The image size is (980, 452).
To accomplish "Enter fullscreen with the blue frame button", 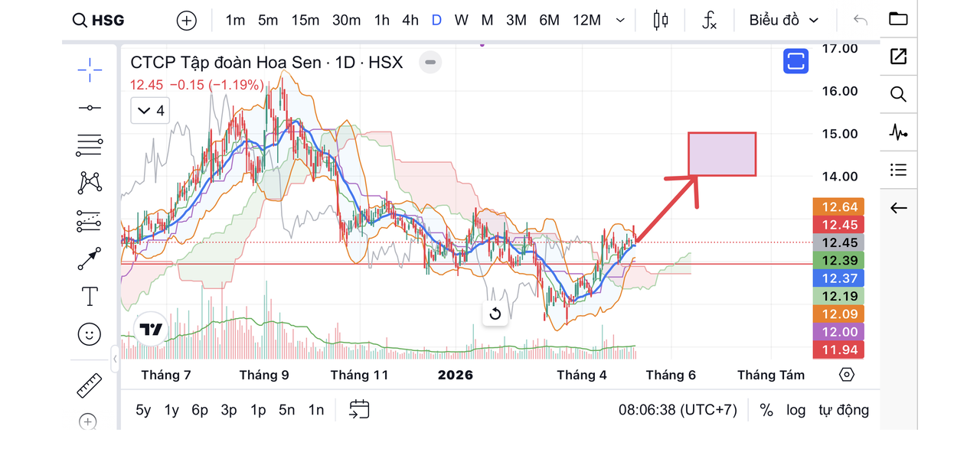I will point(796,61).
